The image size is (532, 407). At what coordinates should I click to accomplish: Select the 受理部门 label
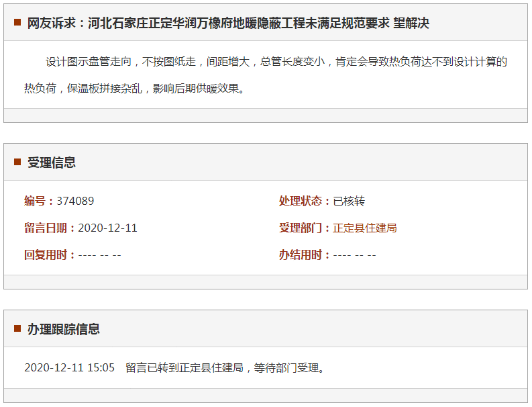304,228
